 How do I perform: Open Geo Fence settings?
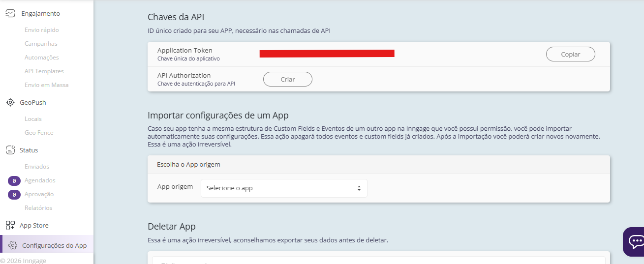point(39,133)
